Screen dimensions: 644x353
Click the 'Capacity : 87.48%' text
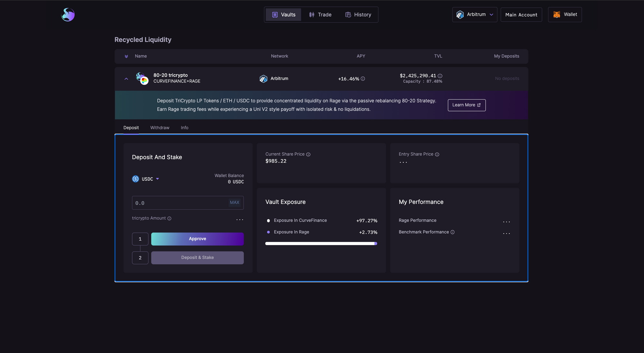click(x=422, y=81)
